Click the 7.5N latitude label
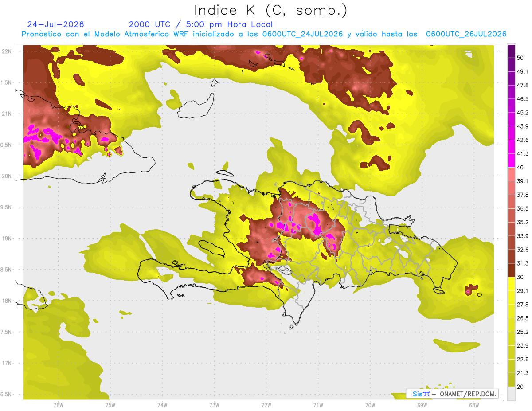Viewport: 532px width, 411px height. pyautogui.click(x=7, y=332)
